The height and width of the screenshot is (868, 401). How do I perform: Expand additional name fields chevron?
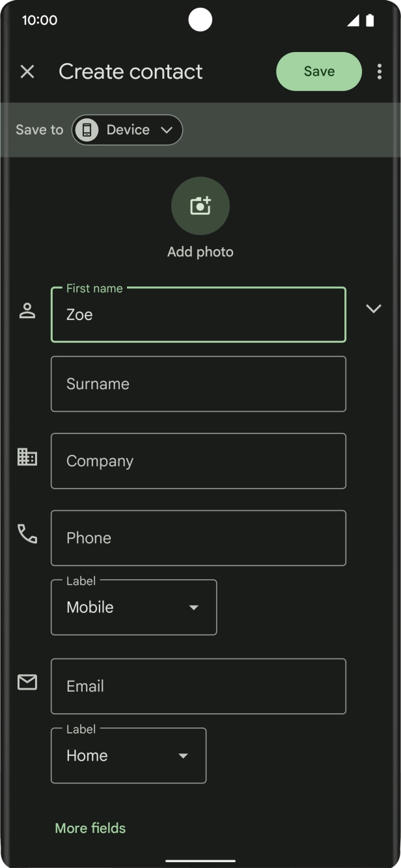(x=373, y=308)
